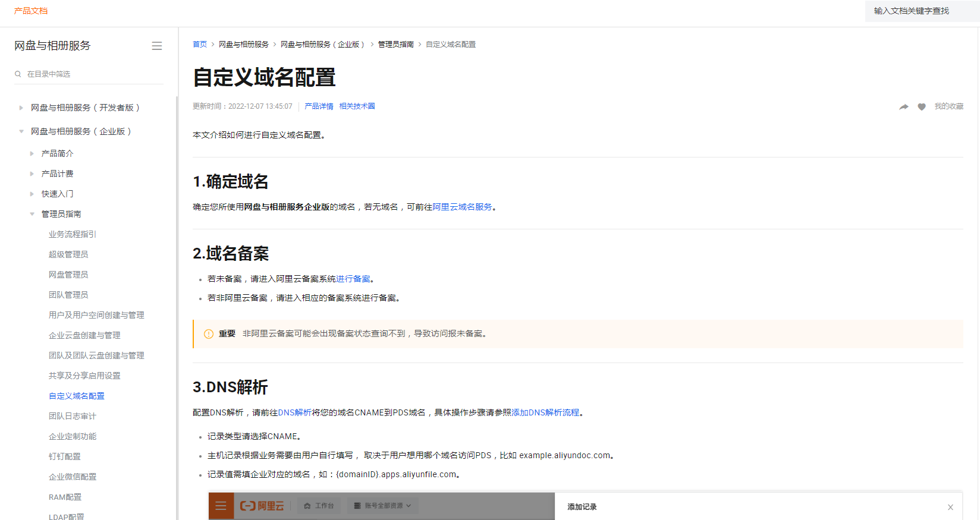The image size is (980, 520).
Task: Expand 网盘与相册服务（开发者版）tree node
Action: (21, 108)
